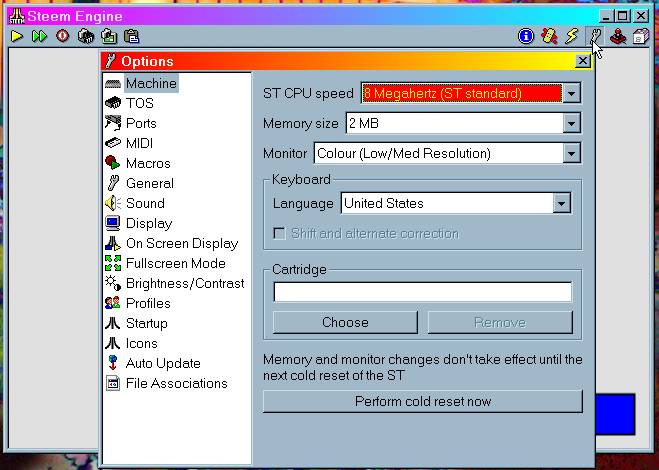Maximize the Steem Engine window

(623, 16)
